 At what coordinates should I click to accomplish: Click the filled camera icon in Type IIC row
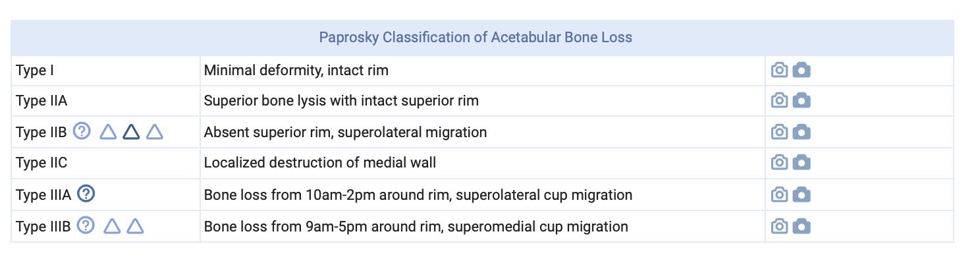[x=802, y=162]
